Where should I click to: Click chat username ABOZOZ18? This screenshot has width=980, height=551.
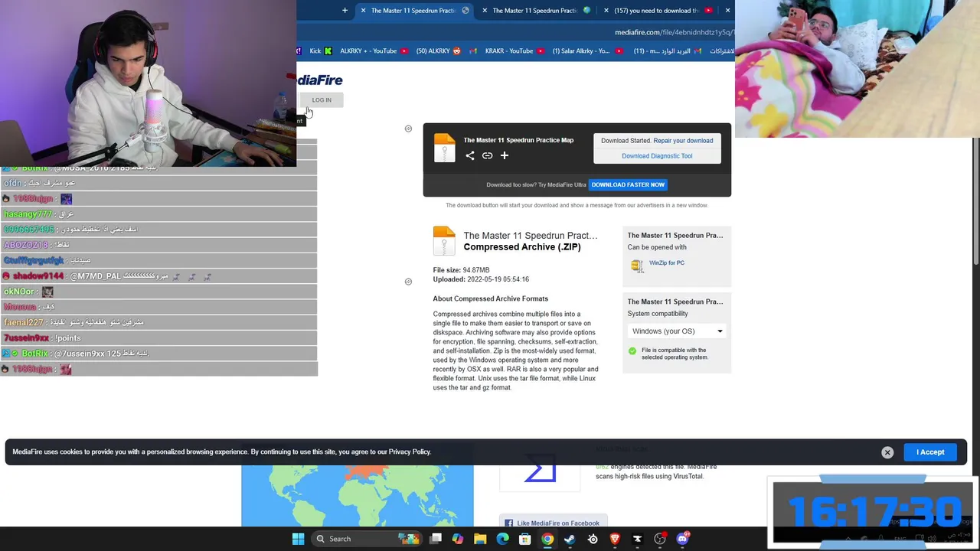pyautogui.click(x=25, y=245)
